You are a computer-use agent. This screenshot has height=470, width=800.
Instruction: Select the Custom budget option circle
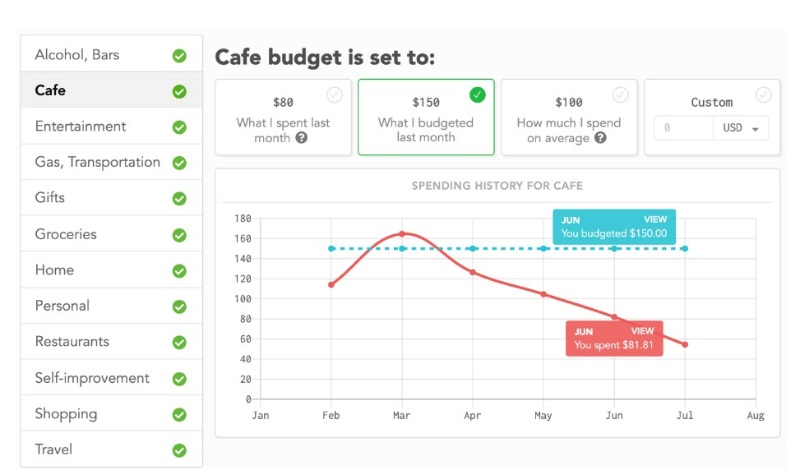pyautogui.click(x=763, y=95)
